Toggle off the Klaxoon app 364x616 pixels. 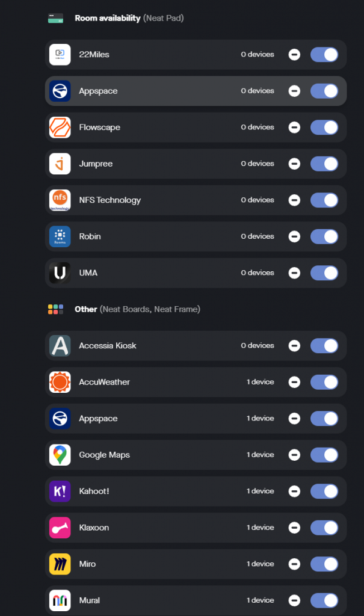pos(324,528)
